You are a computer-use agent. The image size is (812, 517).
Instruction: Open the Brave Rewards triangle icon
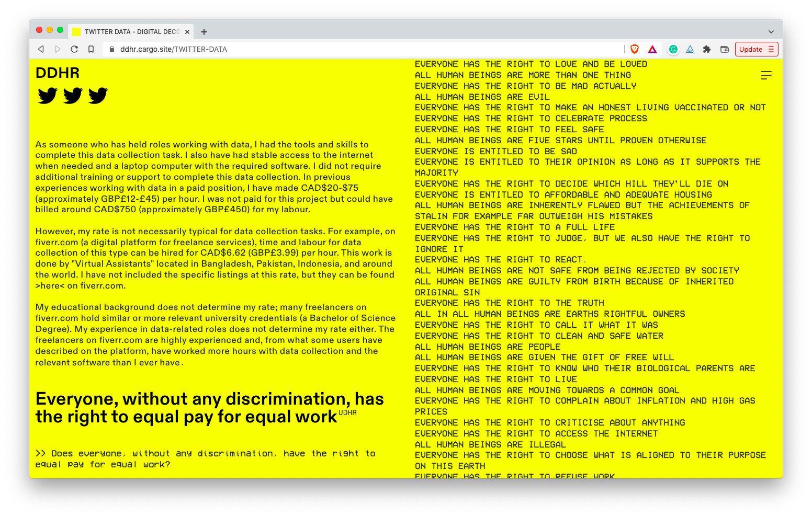[652, 49]
